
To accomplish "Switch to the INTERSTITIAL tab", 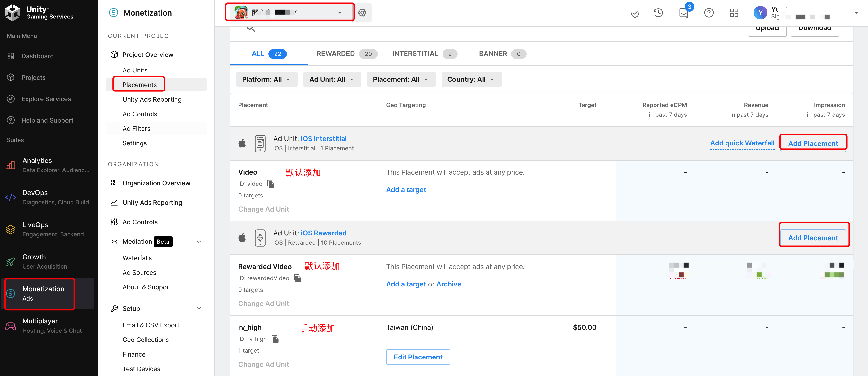I will 425,54.
